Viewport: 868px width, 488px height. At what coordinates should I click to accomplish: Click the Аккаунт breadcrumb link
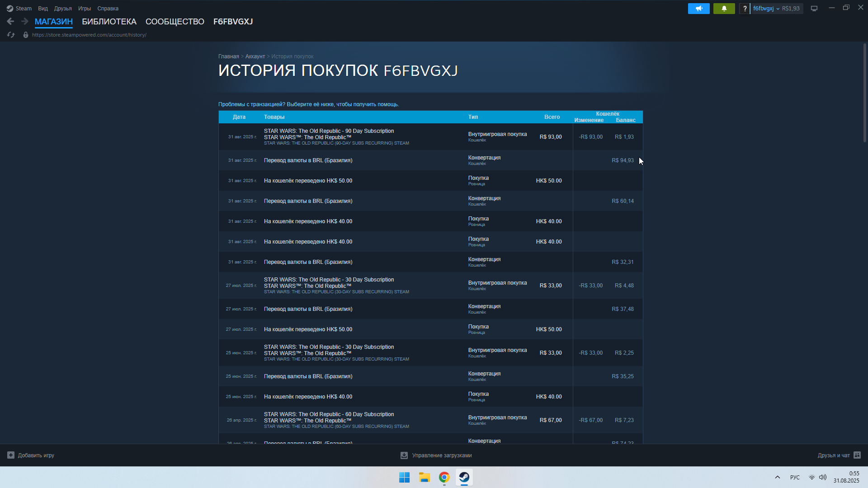pyautogui.click(x=255, y=56)
